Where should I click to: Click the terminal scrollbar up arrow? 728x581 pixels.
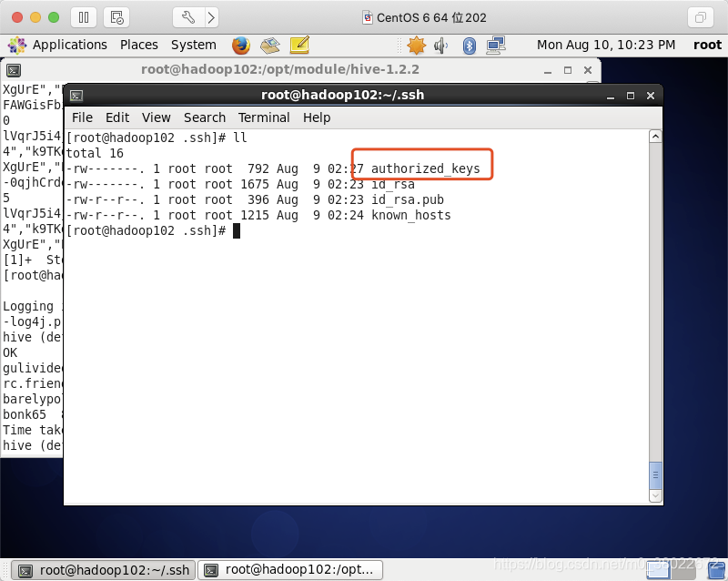(x=655, y=137)
